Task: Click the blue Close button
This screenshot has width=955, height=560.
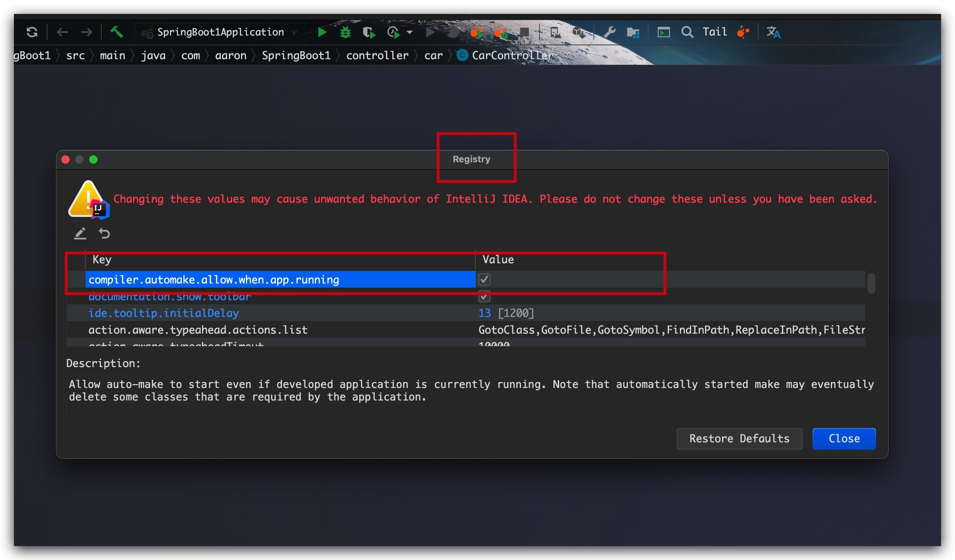Action: click(x=844, y=439)
